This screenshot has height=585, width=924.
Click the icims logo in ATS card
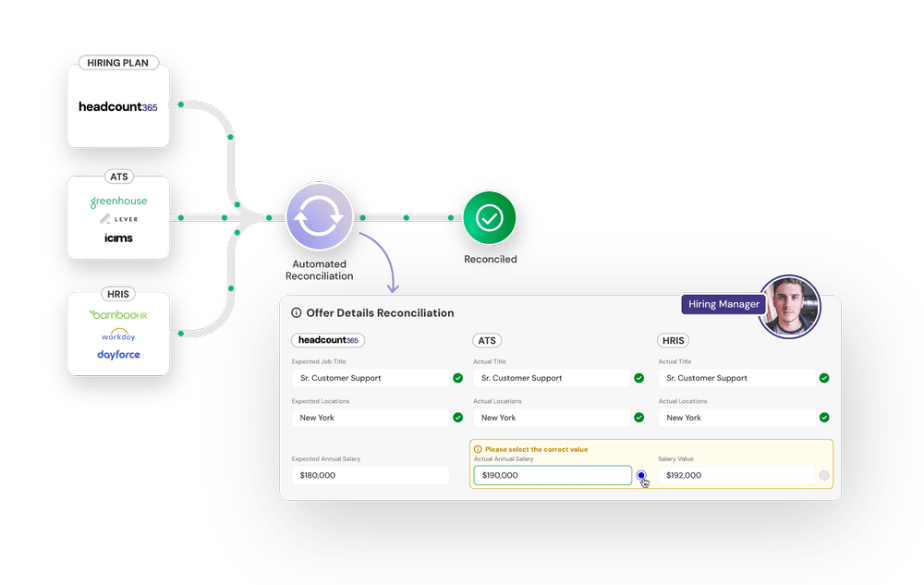[x=118, y=238]
